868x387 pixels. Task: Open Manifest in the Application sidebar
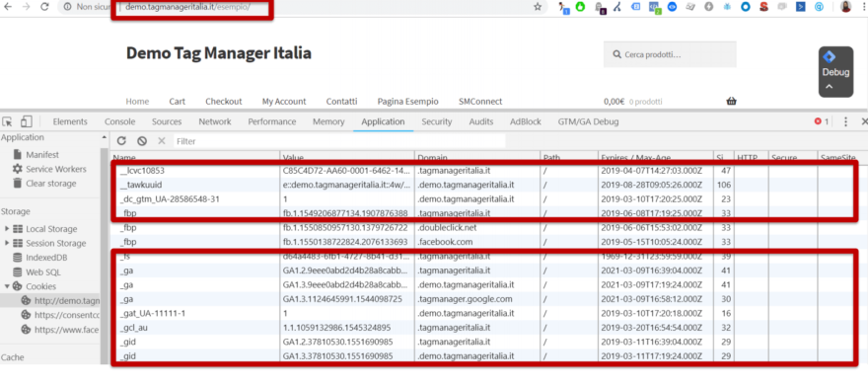(x=42, y=155)
